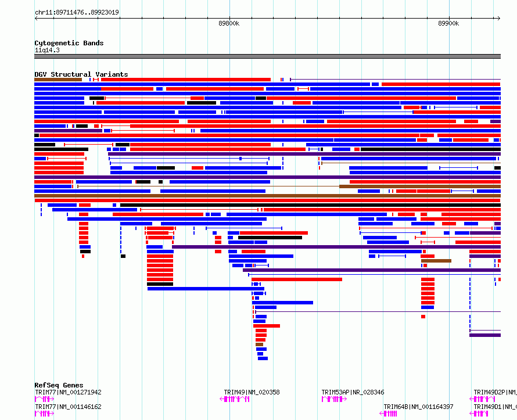Select the magenta gene glyph under TRIM49|NM_020358
The width and height of the screenshot is (517, 420).
[x=235, y=399]
